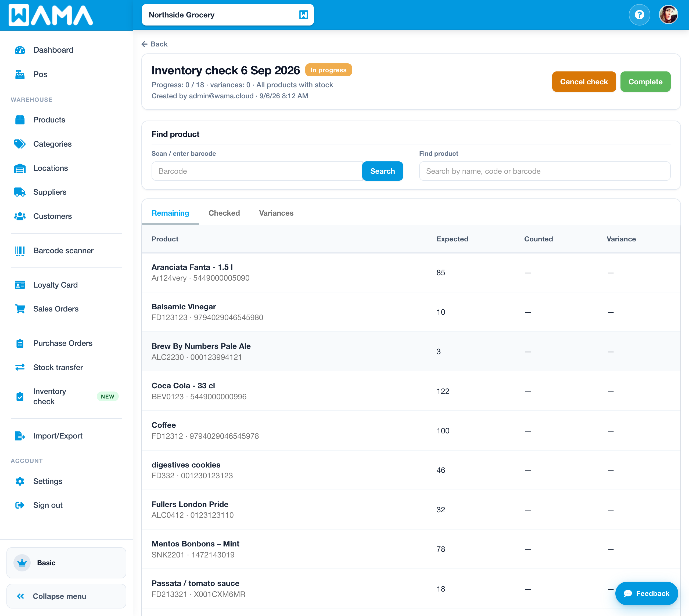Click the Variance column header
Image resolution: width=689 pixels, height=616 pixels.
click(621, 239)
